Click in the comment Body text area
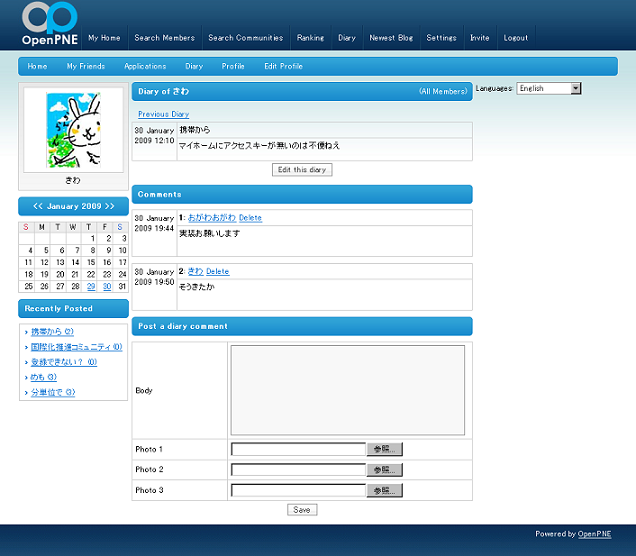The image size is (636, 556). [x=348, y=389]
